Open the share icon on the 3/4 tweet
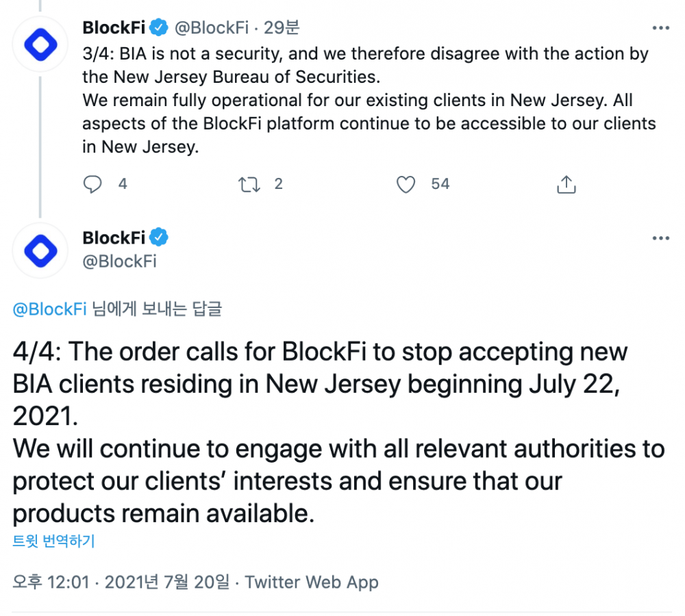 (566, 184)
